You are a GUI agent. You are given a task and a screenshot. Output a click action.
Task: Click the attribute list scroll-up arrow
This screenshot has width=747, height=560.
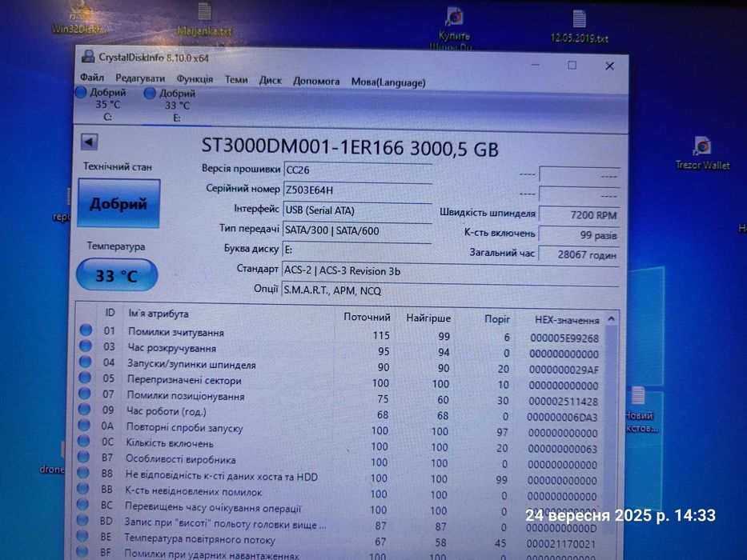coord(611,319)
